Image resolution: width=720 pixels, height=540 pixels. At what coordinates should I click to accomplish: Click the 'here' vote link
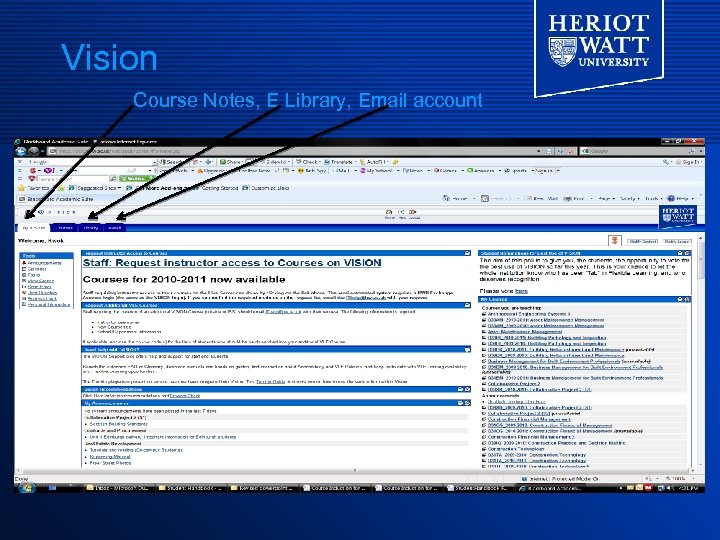pos(521,291)
